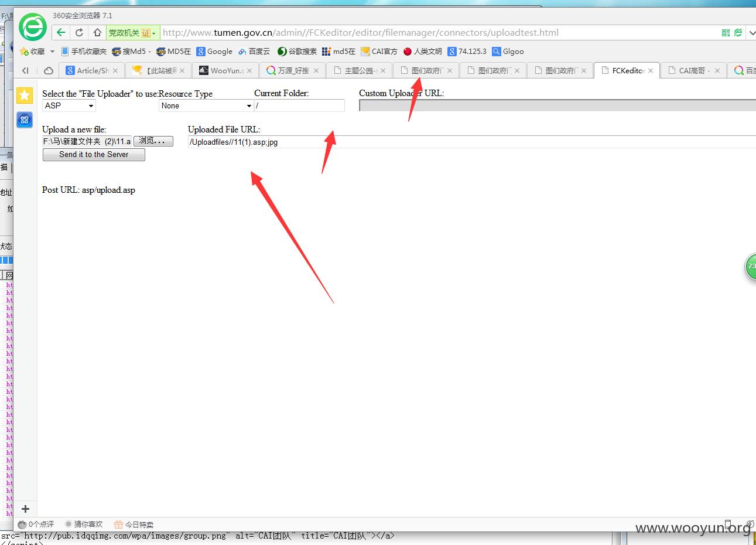Go back with the green back arrow
Image resolution: width=756 pixels, height=545 pixels.
(61, 33)
